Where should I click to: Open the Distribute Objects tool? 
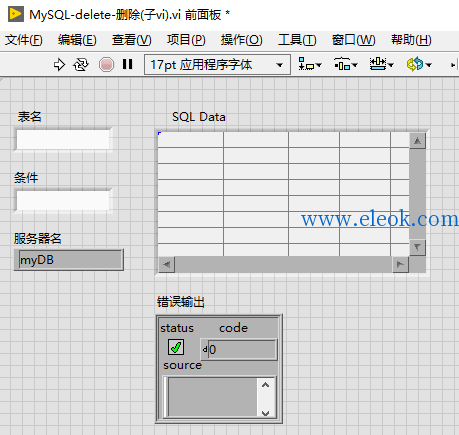346,64
